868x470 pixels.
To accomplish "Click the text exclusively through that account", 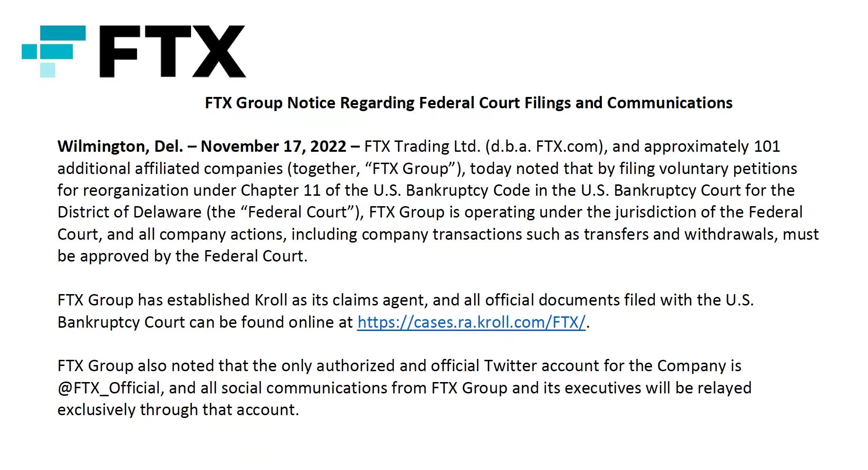I will tap(178, 409).
